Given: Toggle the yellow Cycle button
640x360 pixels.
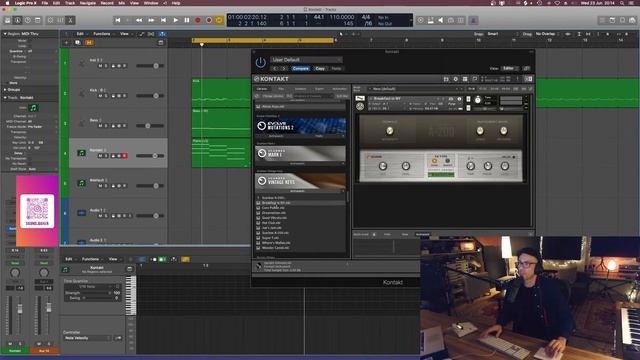Looking at the screenshot, I should pyautogui.click(x=219, y=20).
